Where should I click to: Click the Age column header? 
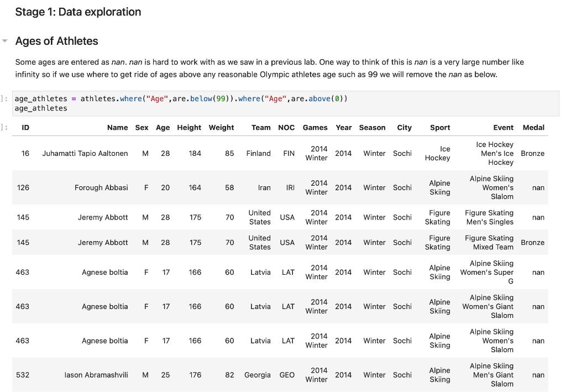tap(163, 127)
